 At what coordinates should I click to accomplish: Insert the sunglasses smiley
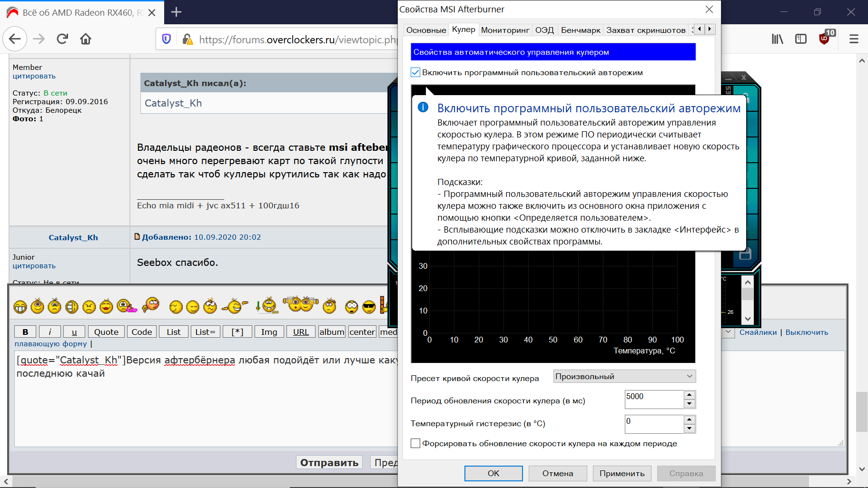point(369,307)
